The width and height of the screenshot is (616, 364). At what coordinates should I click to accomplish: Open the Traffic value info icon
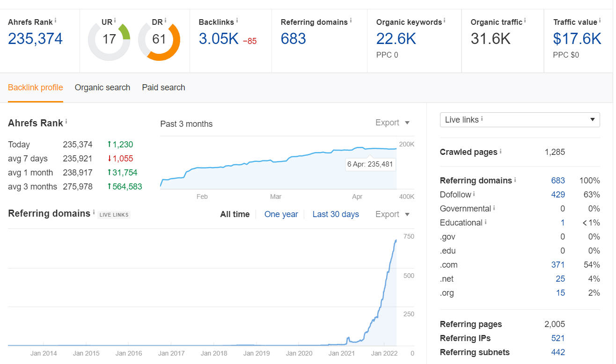tap(600, 20)
